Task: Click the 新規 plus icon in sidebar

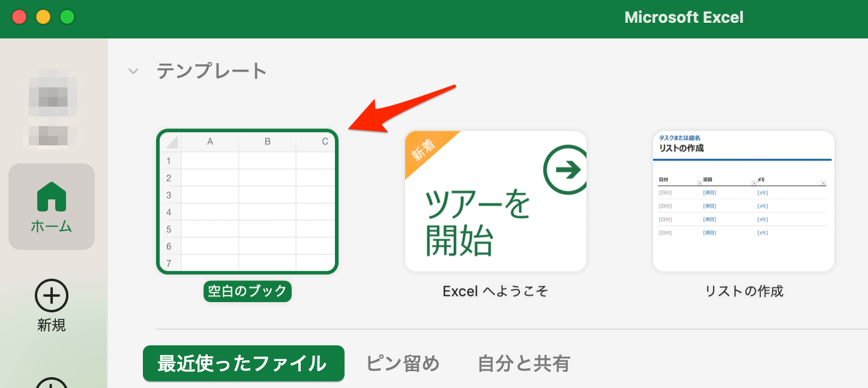Action: point(52,295)
